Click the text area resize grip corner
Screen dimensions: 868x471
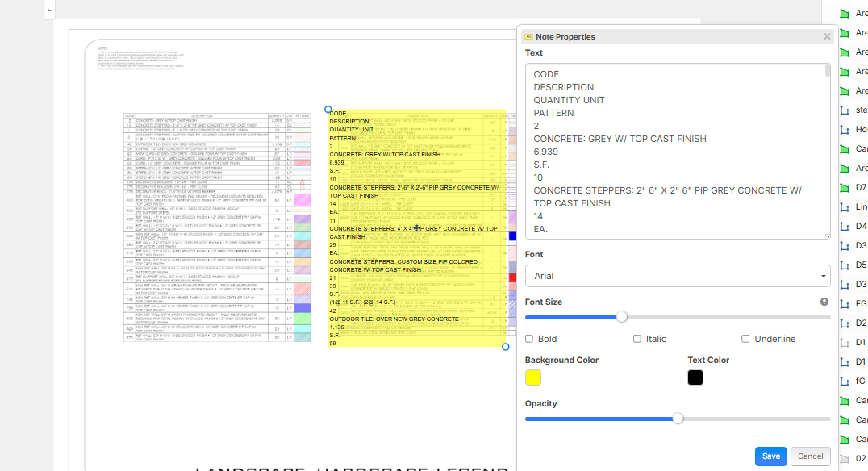coord(827,235)
